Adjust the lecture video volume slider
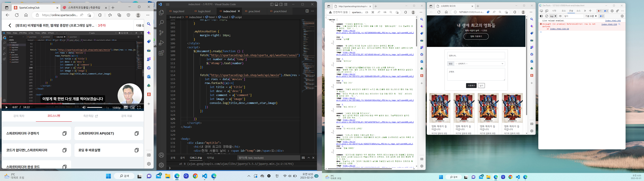Image resolution: width=644 pixels, height=181 pixels. pos(95,107)
